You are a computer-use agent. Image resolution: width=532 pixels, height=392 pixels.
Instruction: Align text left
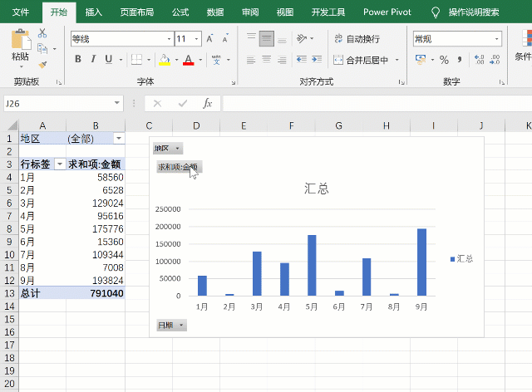point(251,60)
